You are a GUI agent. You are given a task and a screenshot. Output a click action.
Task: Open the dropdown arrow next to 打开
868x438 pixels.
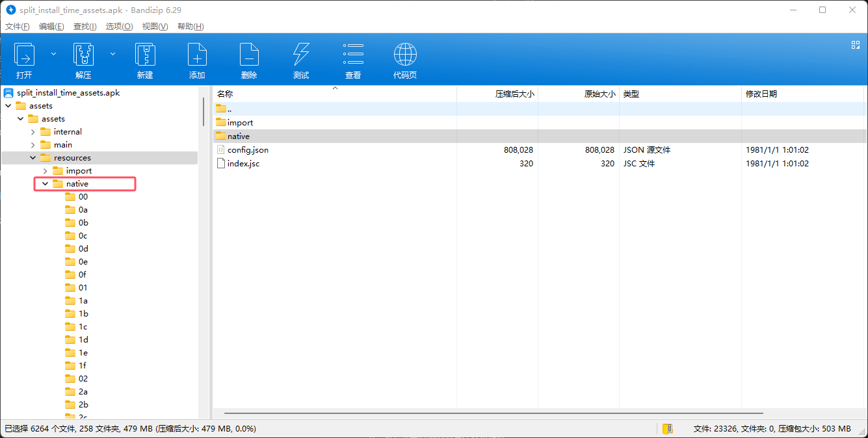click(x=53, y=54)
